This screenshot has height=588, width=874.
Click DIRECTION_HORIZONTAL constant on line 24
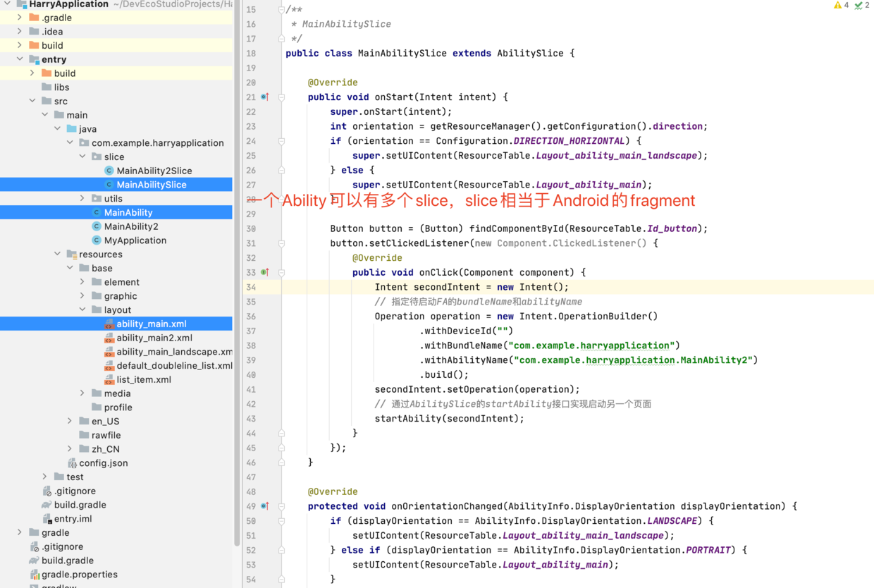pos(569,141)
